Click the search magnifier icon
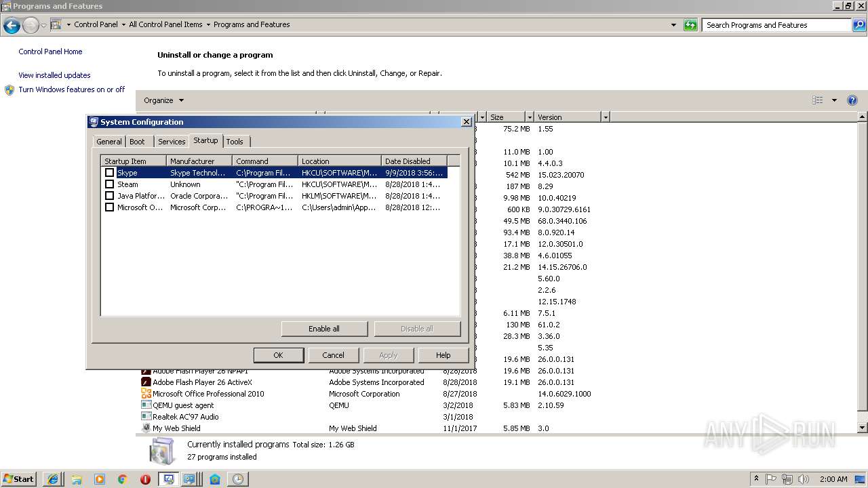 click(859, 25)
